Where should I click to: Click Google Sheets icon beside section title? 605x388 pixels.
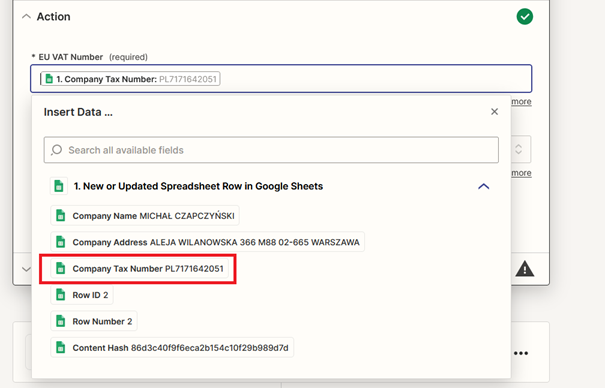pos(59,186)
